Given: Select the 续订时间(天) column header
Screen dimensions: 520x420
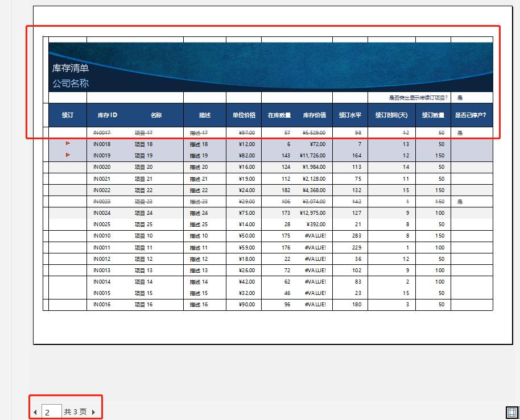Looking at the screenshot, I should click(391, 114).
